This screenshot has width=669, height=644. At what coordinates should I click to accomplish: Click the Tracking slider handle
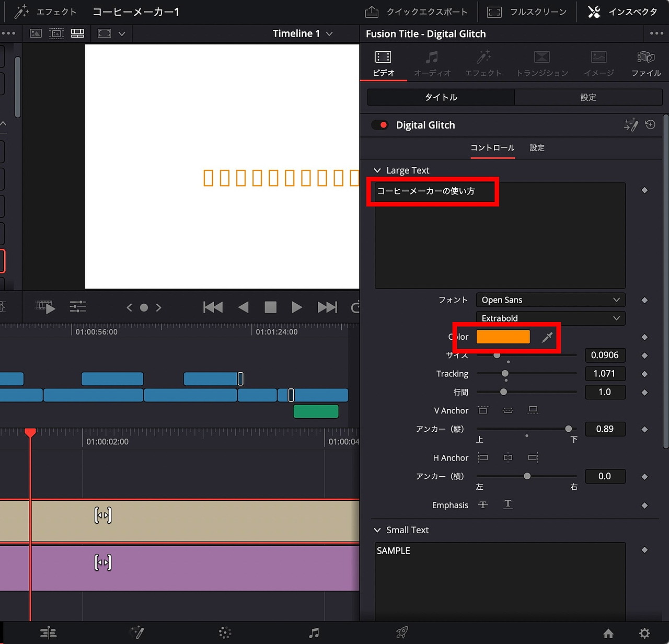505,374
